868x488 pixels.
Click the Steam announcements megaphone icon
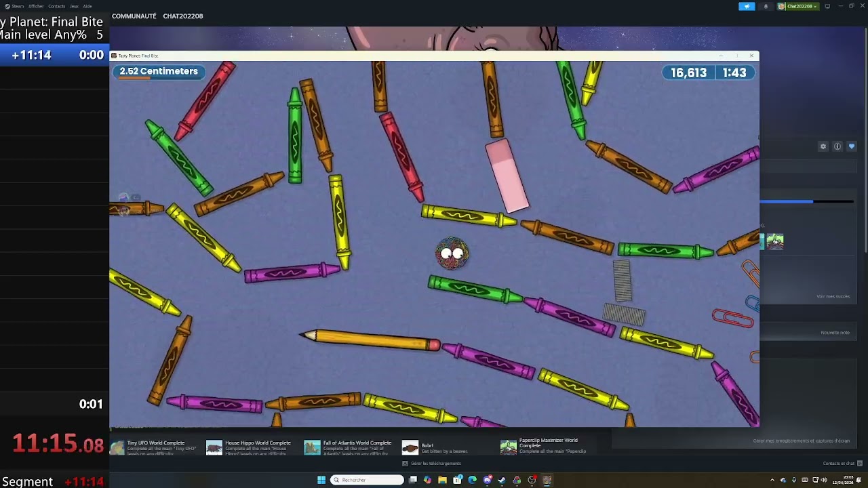(x=747, y=6)
